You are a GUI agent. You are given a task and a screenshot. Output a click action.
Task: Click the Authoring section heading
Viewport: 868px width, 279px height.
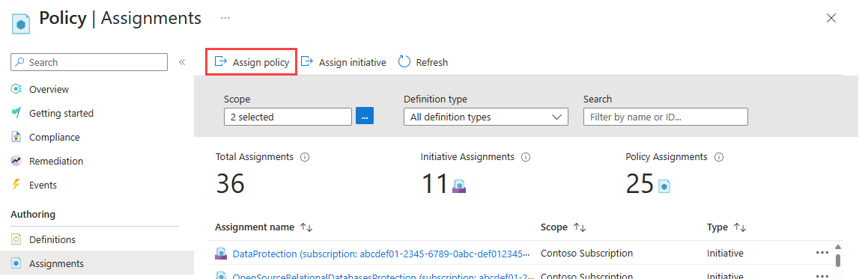pyautogui.click(x=33, y=215)
